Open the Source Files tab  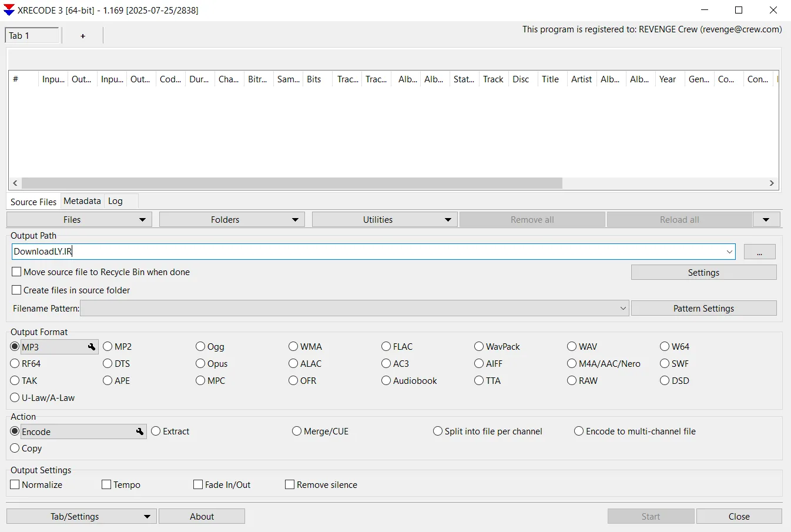tap(33, 202)
